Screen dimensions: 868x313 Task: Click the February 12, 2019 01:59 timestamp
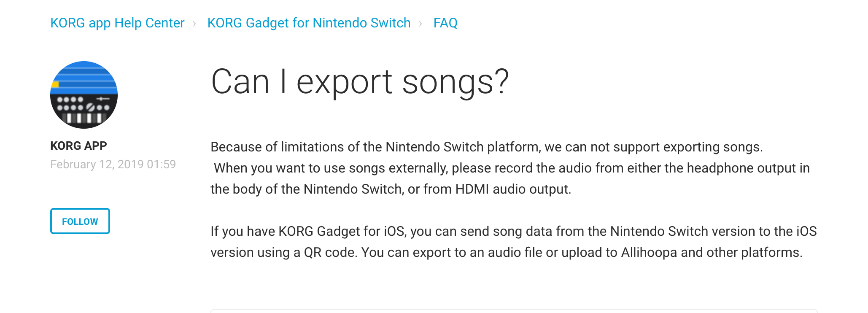tap(113, 164)
